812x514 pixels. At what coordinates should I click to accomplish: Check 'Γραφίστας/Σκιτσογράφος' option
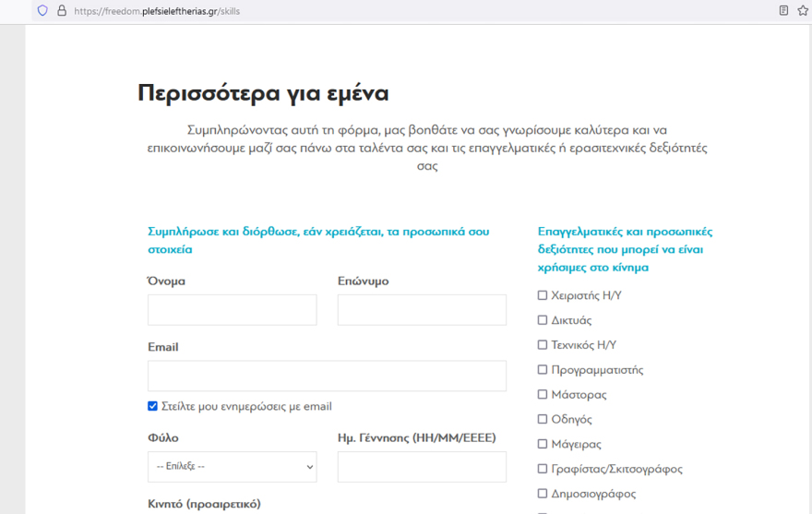click(x=543, y=469)
